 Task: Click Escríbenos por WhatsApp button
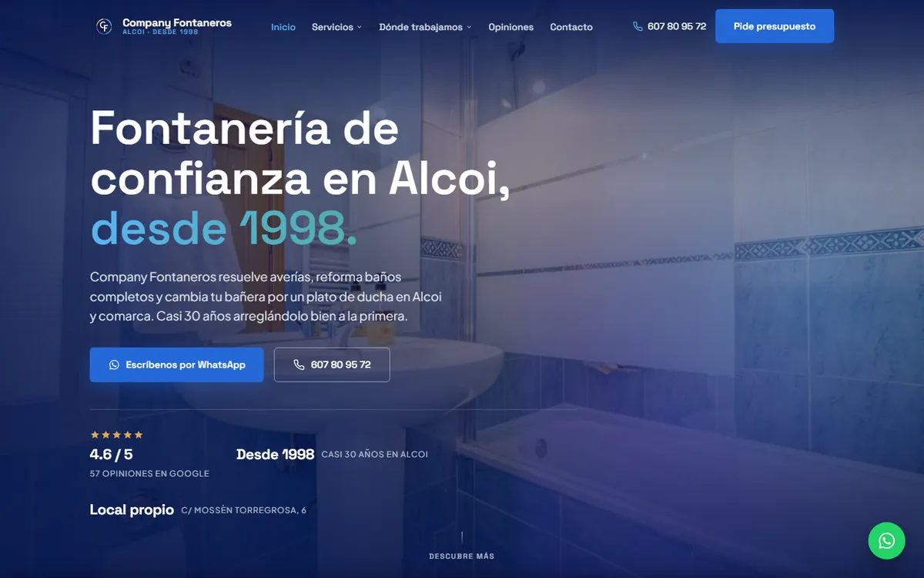177,365
